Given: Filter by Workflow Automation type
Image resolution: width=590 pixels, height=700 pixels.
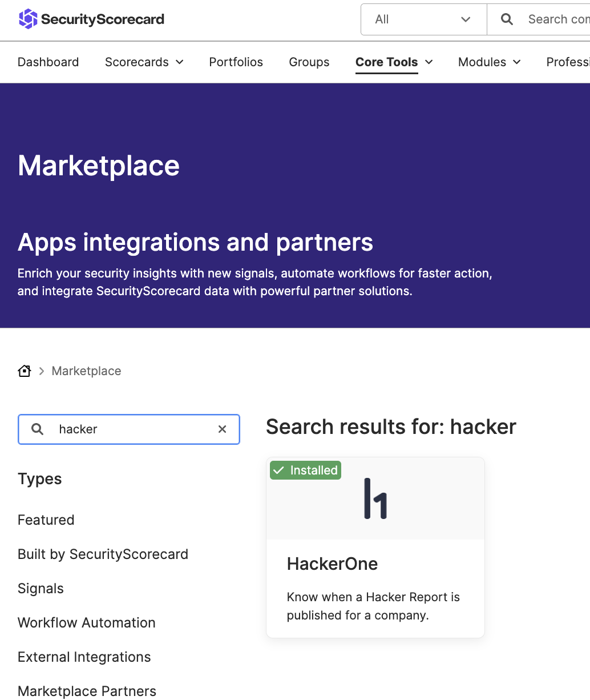Looking at the screenshot, I should click(87, 623).
